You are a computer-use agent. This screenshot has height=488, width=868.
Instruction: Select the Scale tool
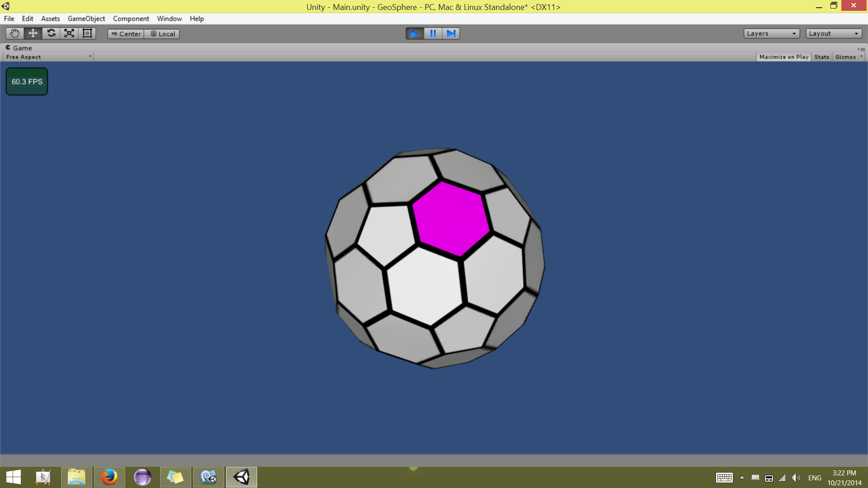[69, 33]
